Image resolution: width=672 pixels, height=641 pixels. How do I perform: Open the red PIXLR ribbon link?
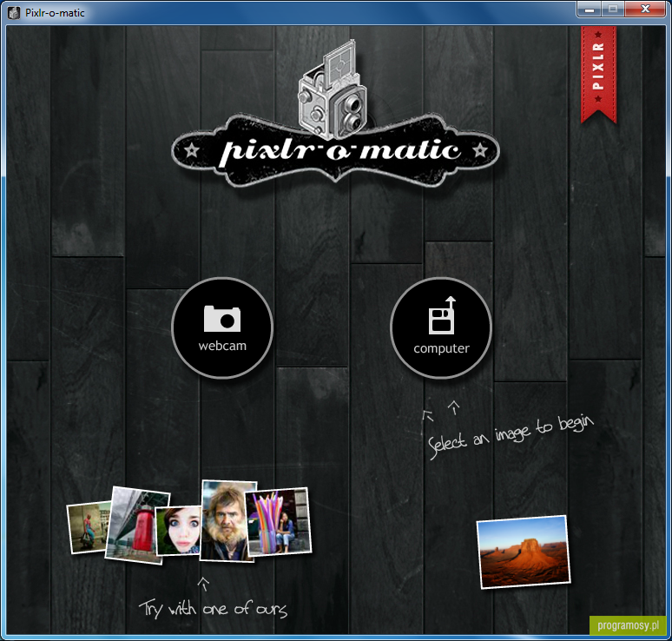click(x=598, y=74)
